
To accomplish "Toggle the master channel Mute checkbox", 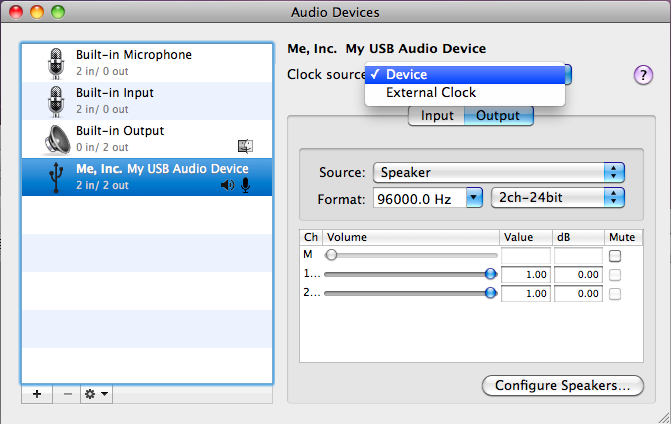I will [615, 256].
